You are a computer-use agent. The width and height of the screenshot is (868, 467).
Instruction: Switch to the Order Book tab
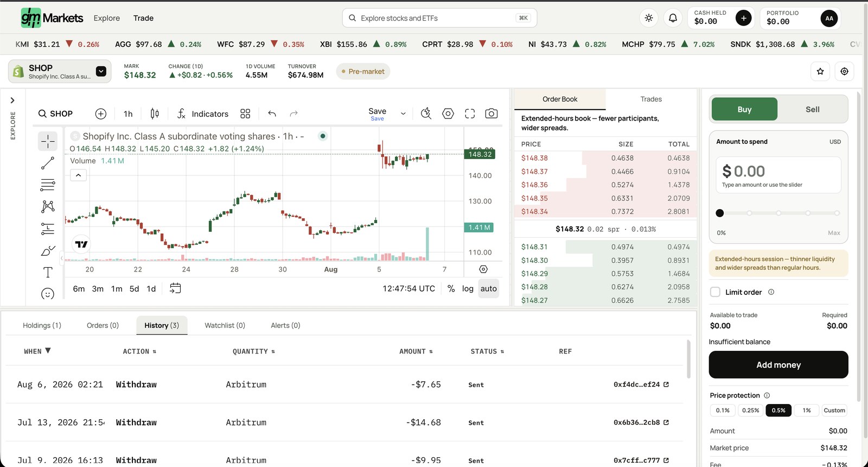[x=560, y=99]
